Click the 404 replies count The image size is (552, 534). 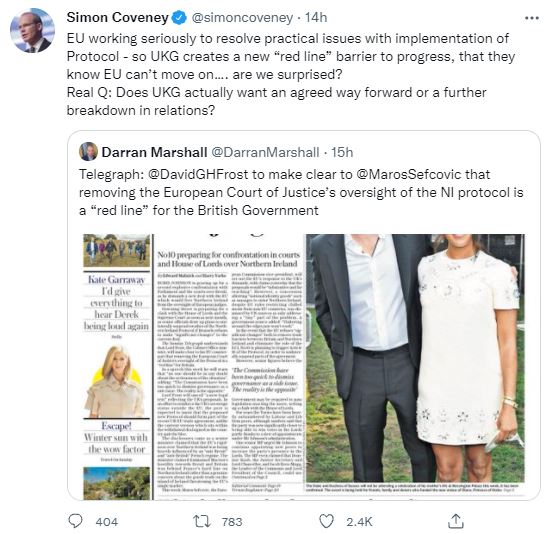click(x=107, y=521)
